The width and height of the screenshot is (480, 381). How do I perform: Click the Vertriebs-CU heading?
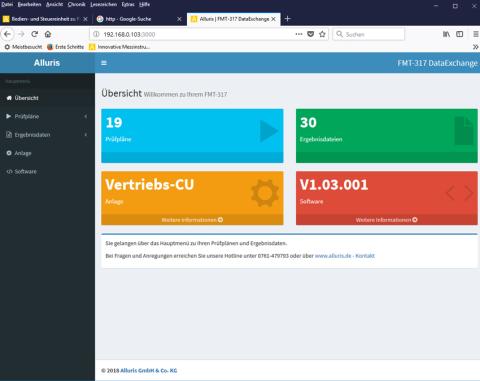pos(150,185)
